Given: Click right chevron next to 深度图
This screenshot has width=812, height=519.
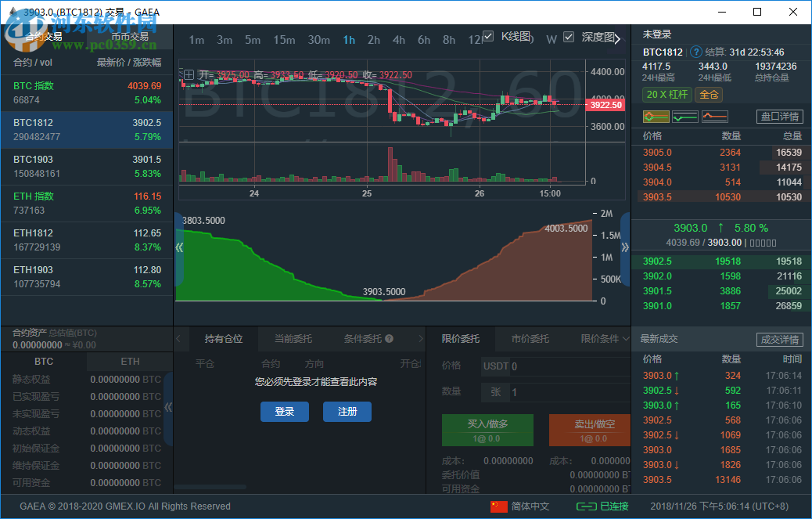Looking at the screenshot, I should coord(617,38).
